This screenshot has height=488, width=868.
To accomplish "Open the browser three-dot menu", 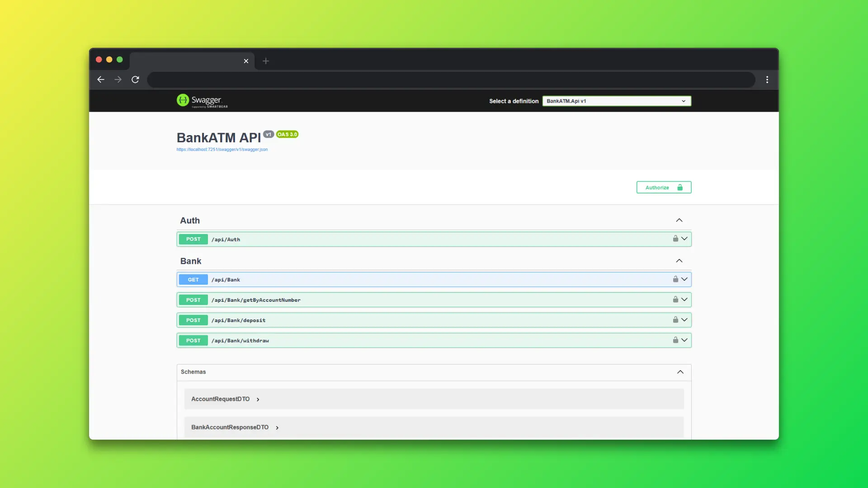I will point(767,80).
